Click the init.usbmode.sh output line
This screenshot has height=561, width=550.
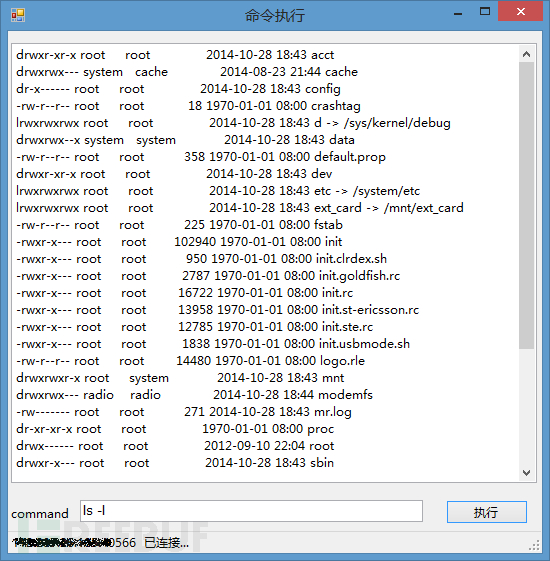(x=213, y=344)
